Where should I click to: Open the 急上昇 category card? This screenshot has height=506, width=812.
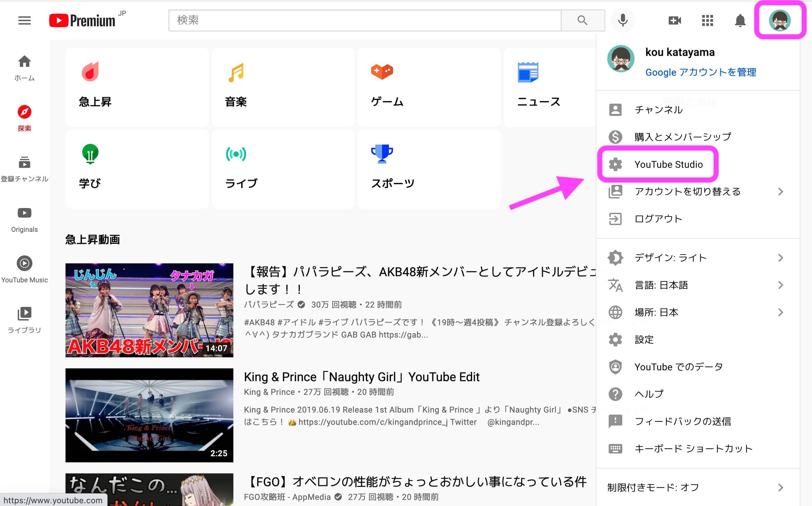pyautogui.click(x=137, y=87)
